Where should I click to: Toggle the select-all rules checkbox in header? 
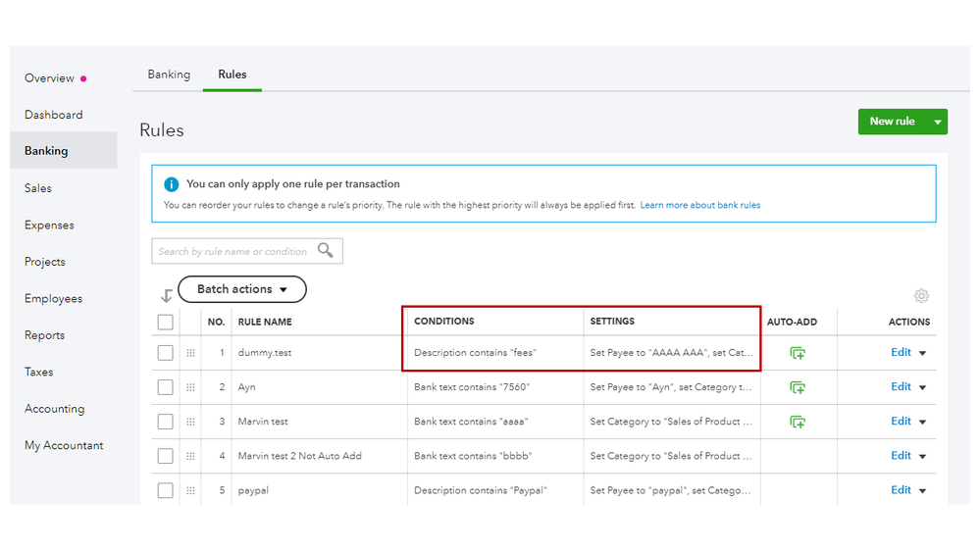(165, 322)
